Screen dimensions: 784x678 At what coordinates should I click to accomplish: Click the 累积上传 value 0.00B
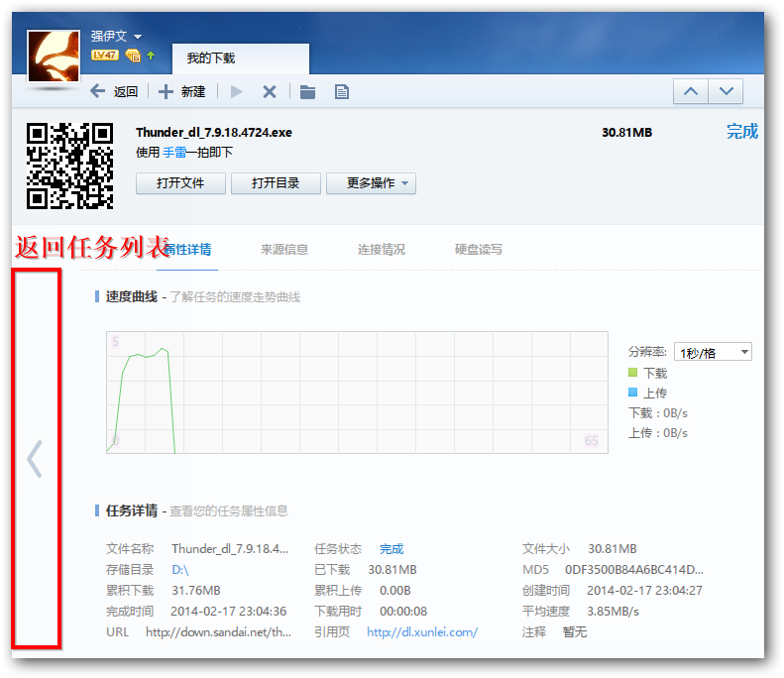click(x=395, y=591)
